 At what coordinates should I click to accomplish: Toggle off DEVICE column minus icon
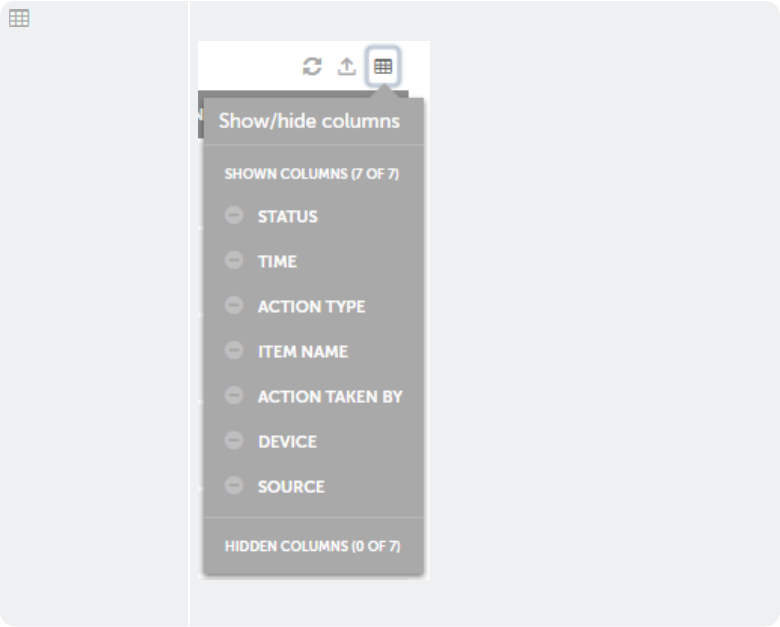pyautogui.click(x=234, y=440)
